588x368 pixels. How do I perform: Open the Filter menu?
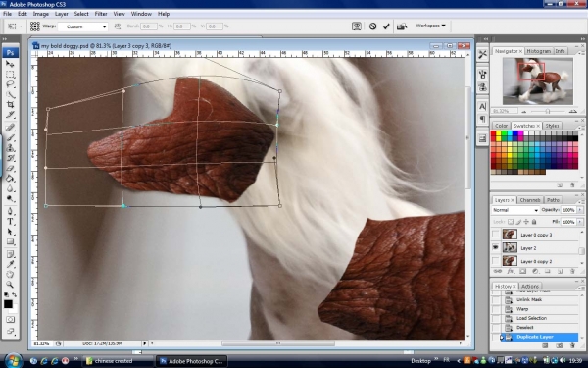(x=101, y=14)
